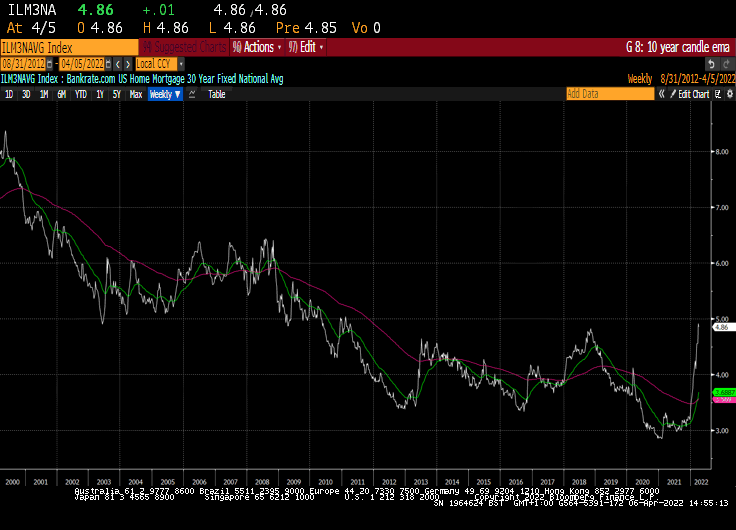The height and width of the screenshot is (530, 736).
Task: Open the Weekly periodicity dropdown
Action: 165,94
